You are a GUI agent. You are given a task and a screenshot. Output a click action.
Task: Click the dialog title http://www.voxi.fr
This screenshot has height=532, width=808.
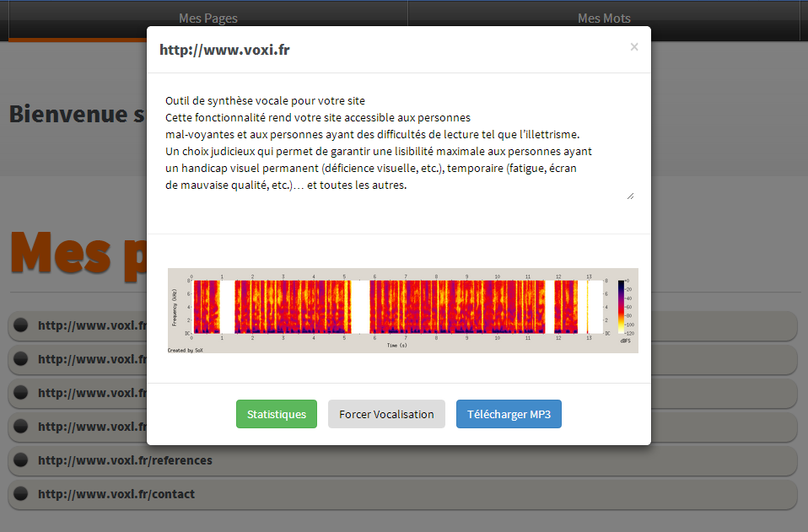pyautogui.click(x=224, y=50)
